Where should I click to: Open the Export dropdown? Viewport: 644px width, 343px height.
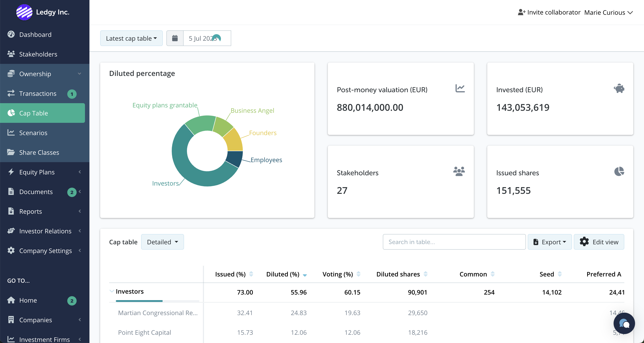[x=549, y=242]
